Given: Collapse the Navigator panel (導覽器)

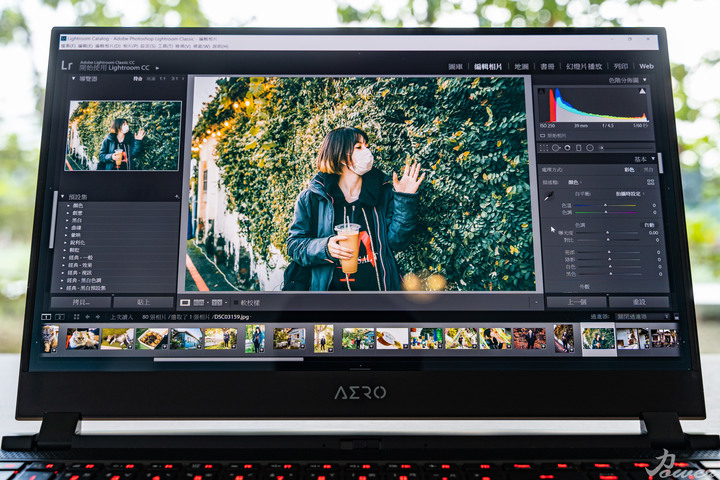Looking at the screenshot, I should 73,79.
